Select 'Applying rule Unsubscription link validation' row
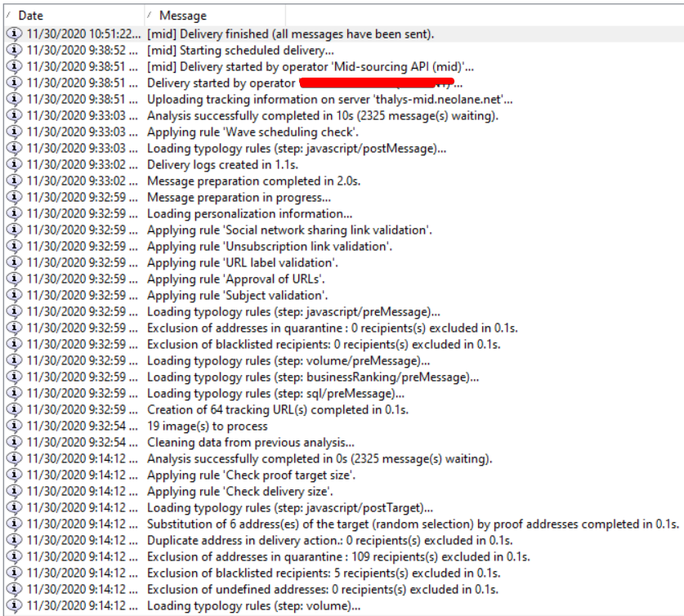This screenshot has height=616, width=684. coord(270,246)
